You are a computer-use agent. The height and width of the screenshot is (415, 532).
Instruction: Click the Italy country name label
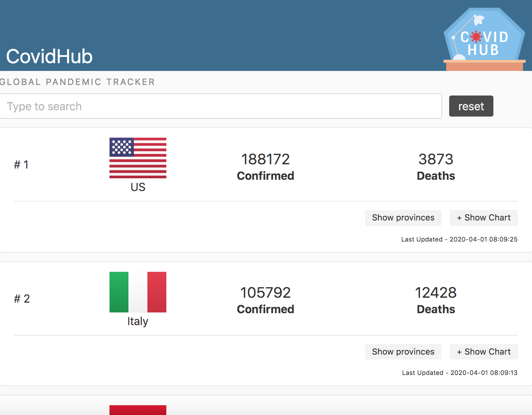[x=138, y=321]
